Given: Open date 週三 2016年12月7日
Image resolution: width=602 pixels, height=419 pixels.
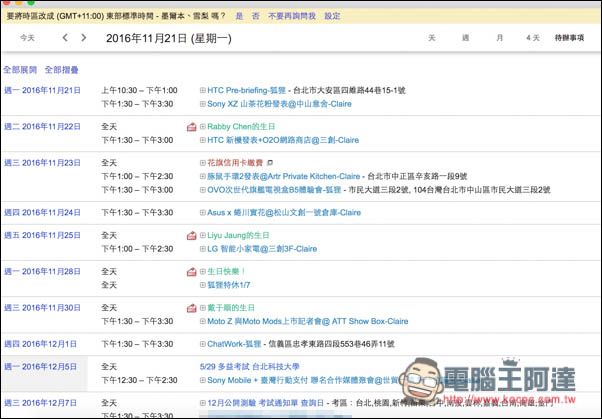Looking at the screenshot, I should point(40,403).
